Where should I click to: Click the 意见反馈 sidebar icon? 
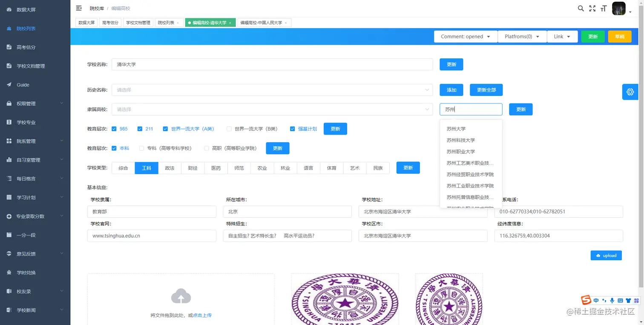[x=9, y=253]
